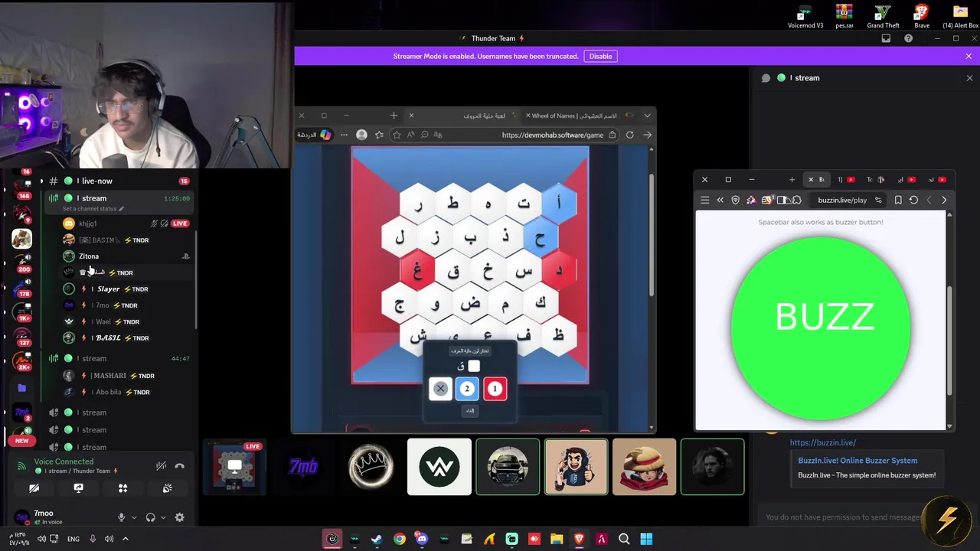Click the red غ hexagon

[417, 272]
